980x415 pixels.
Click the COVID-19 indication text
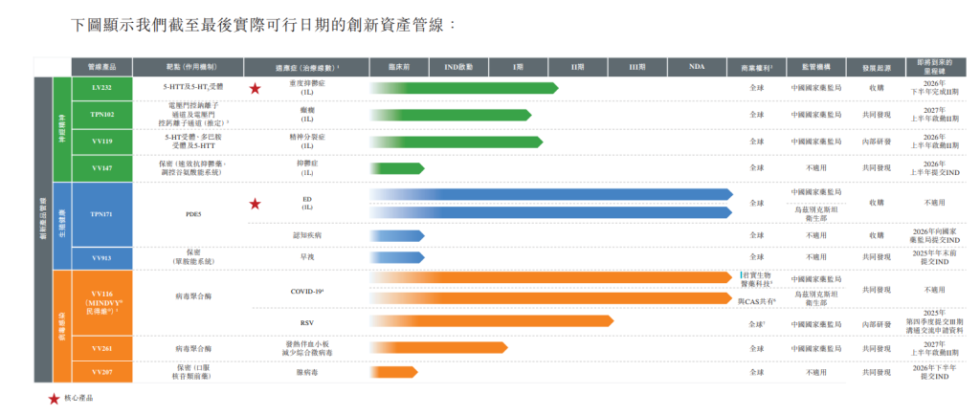307,292
